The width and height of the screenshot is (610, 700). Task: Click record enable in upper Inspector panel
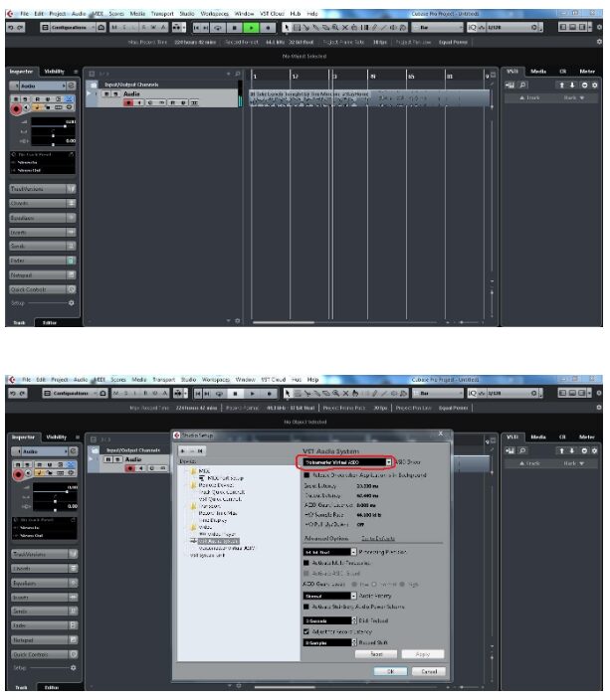click(x=14, y=109)
